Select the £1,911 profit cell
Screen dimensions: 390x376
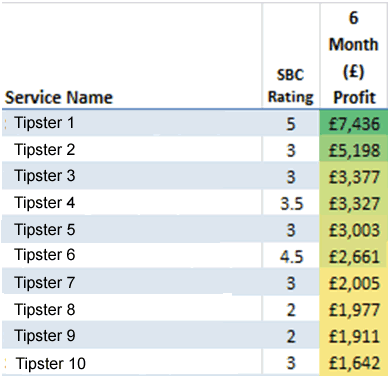tap(354, 335)
